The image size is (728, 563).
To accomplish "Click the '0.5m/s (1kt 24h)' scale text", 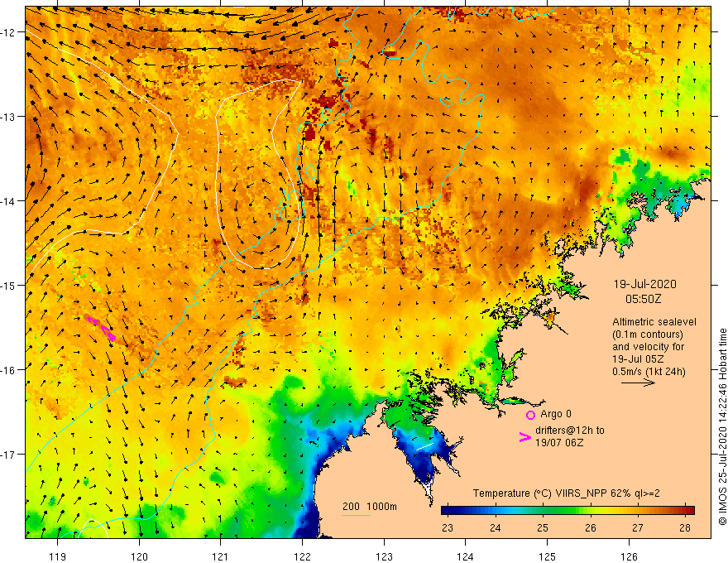I will tap(649, 372).
